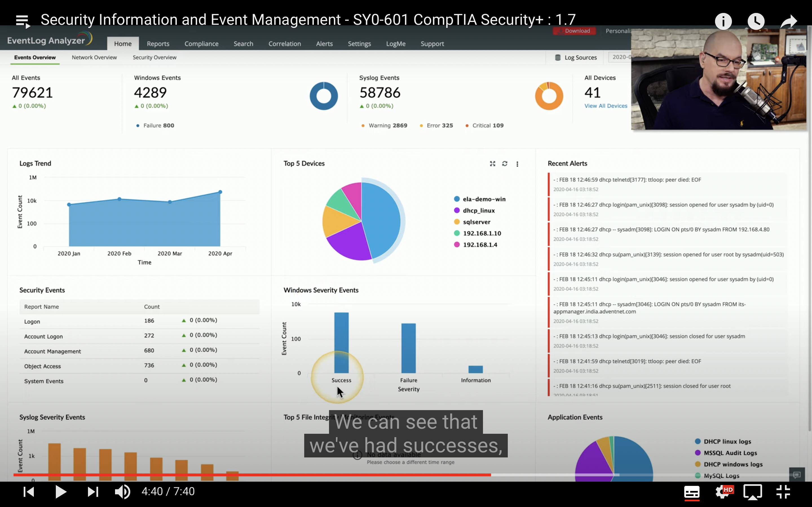Image resolution: width=812 pixels, height=507 pixels.
Task: Click the red video progress bar
Action: pos(252,475)
